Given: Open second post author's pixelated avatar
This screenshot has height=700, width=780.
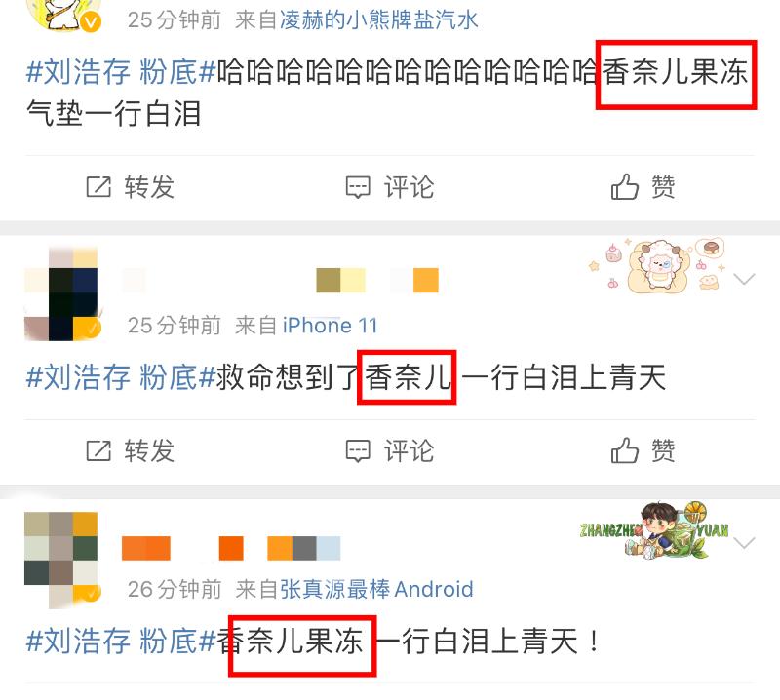Looking at the screenshot, I should (62, 293).
